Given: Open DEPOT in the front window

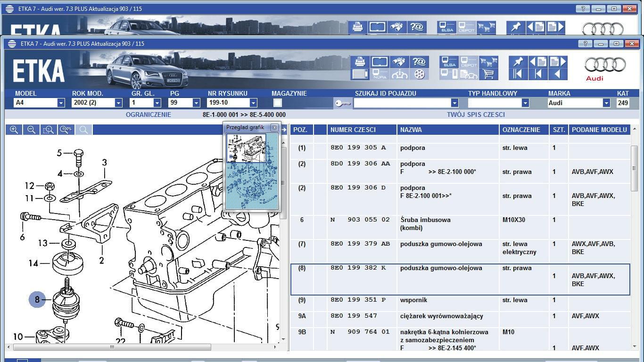Looking at the screenshot, I should (469, 62).
